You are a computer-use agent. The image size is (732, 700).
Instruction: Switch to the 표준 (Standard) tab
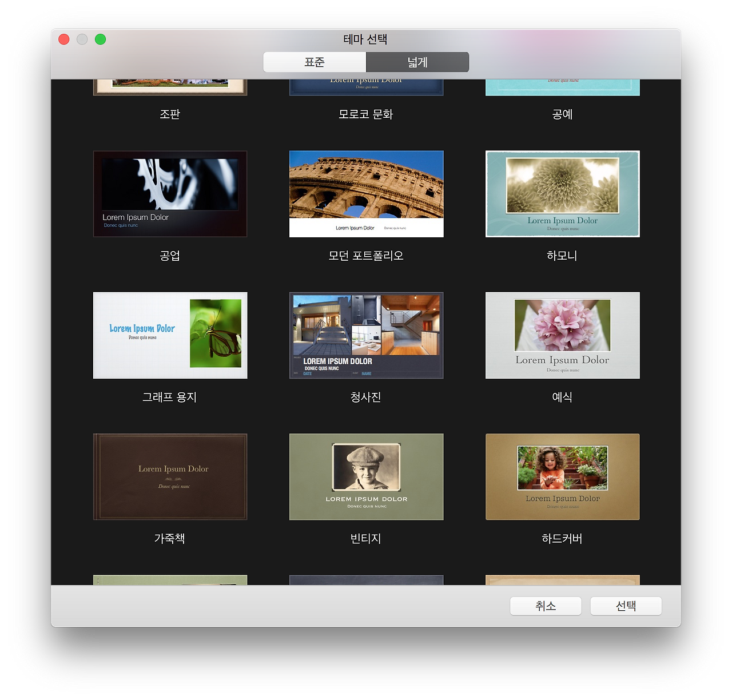tap(315, 62)
